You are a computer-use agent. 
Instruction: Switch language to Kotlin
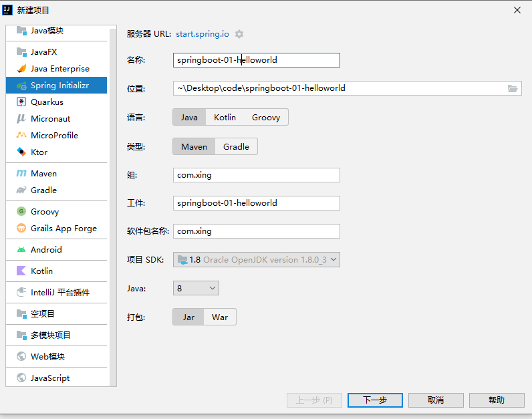tap(225, 117)
